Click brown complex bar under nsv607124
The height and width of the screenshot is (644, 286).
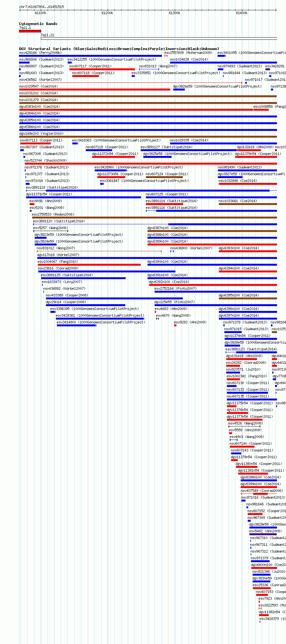click(x=164, y=177)
